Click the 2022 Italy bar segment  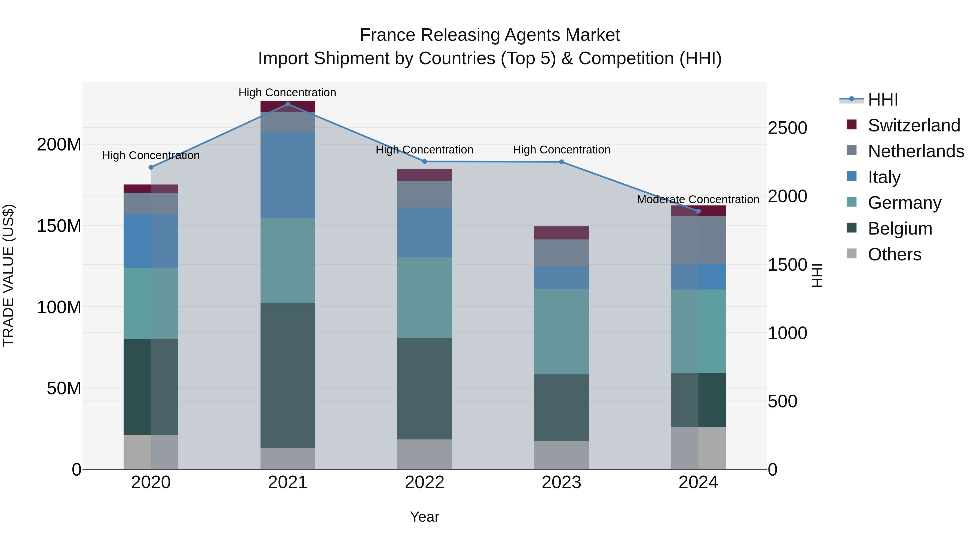(x=425, y=233)
